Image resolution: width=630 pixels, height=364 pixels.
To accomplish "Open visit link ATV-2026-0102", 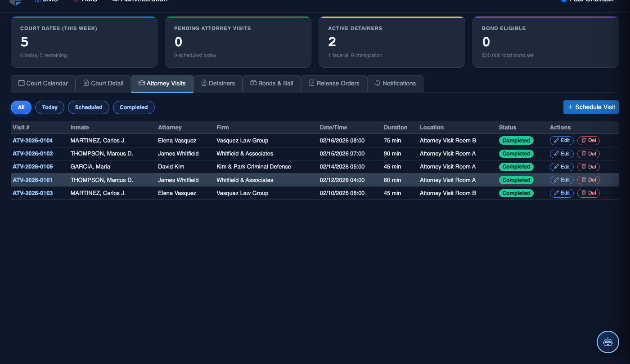I will [33, 154].
